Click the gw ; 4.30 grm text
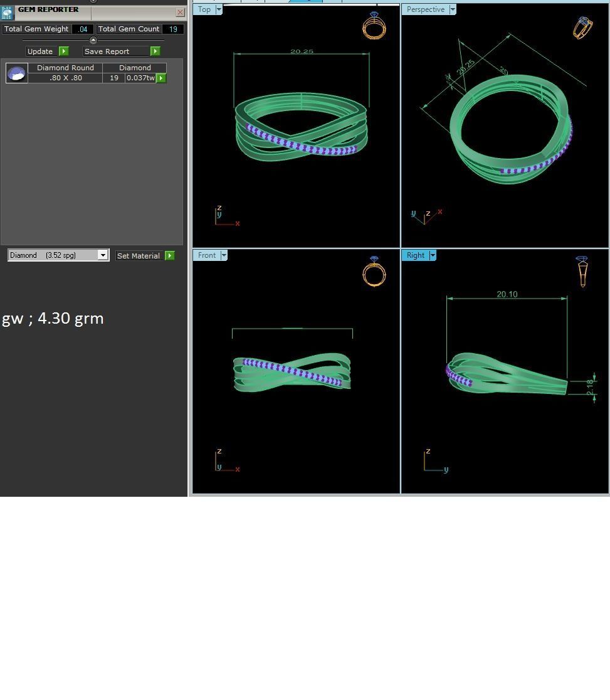This screenshot has height=700, width=610. point(53,319)
